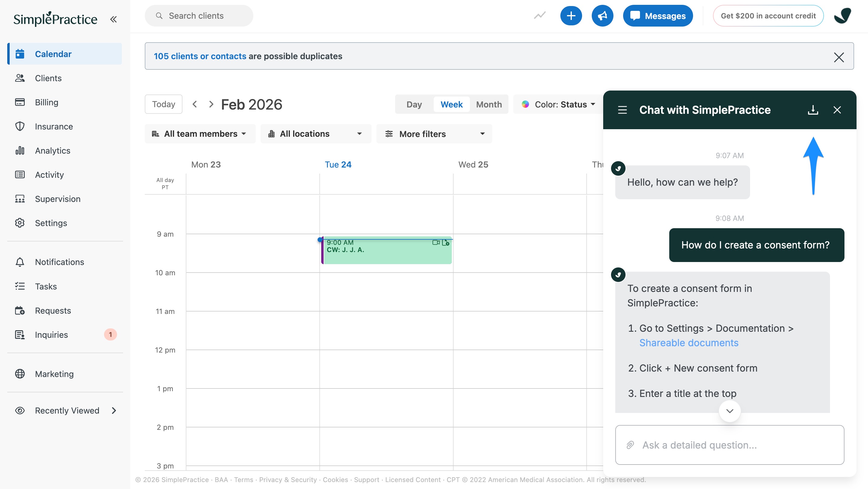Open the BAA footer link
Screen dimensions: 868x489
(221, 480)
